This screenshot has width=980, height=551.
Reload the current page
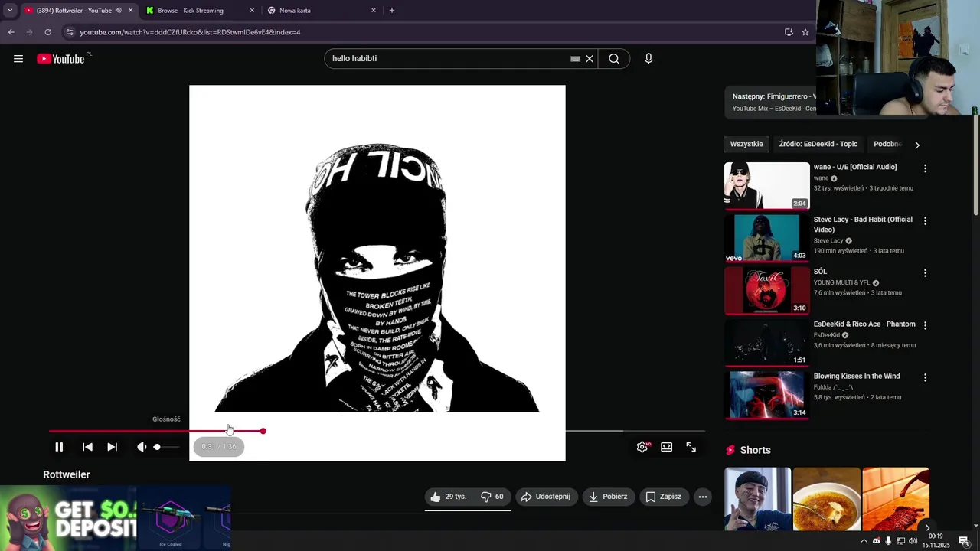coord(47,32)
